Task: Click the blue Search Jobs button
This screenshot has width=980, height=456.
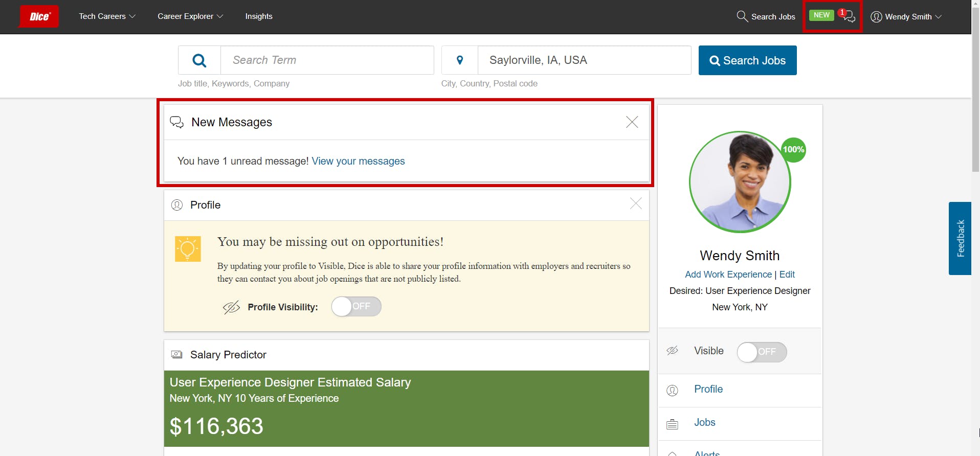Action: point(748,60)
